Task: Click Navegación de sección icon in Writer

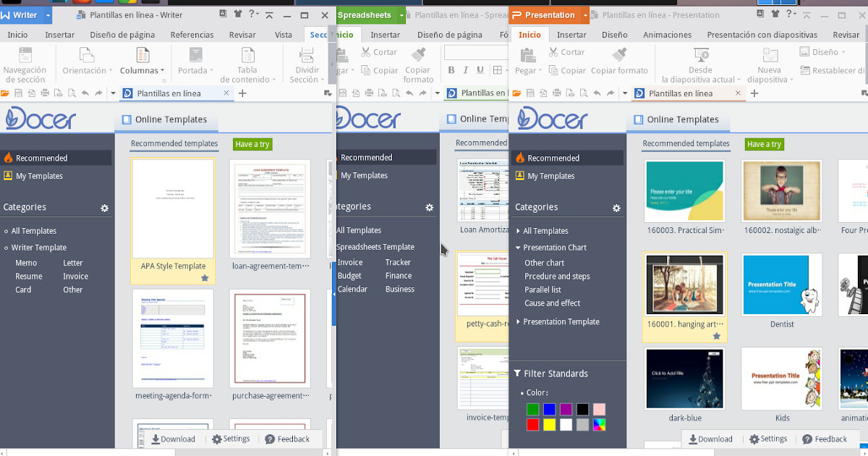Action: point(25,55)
